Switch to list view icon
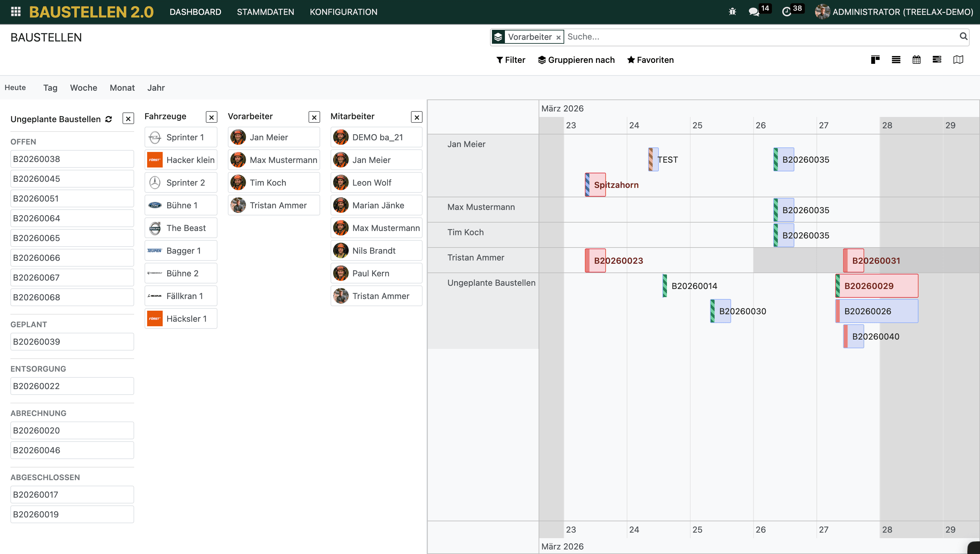 coord(896,60)
